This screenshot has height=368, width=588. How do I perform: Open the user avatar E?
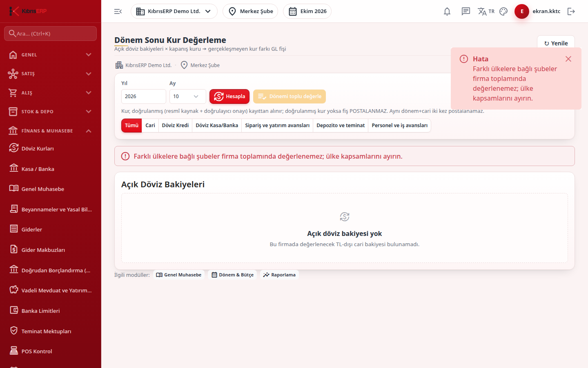tap(522, 11)
